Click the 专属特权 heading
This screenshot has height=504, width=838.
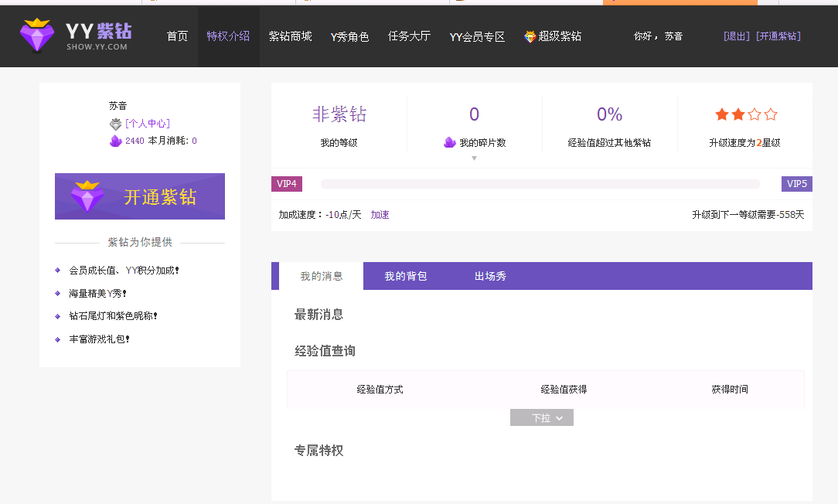click(x=319, y=451)
